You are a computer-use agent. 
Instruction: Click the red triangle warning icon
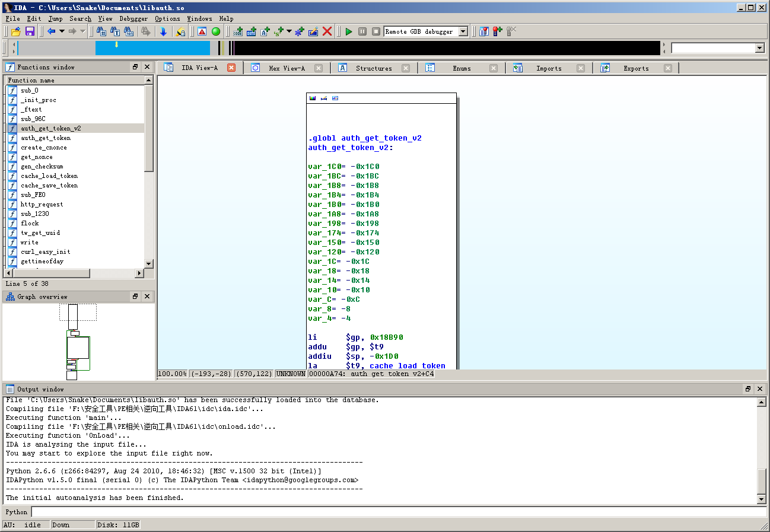202,31
